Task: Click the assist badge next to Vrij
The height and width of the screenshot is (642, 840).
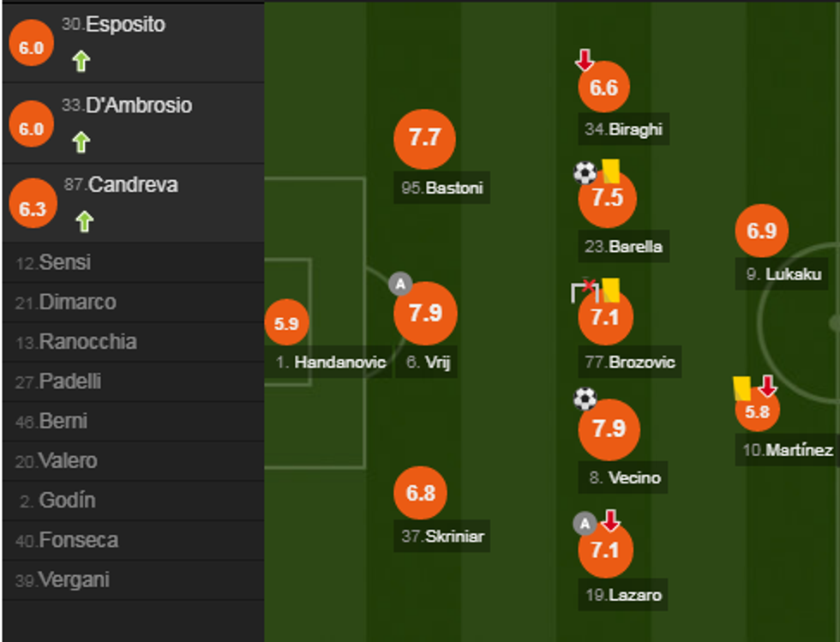Action: click(x=400, y=284)
